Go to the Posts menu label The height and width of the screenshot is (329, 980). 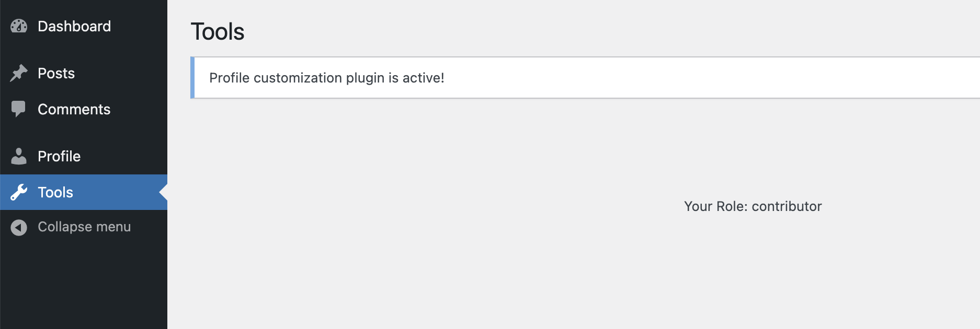[x=56, y=73]
